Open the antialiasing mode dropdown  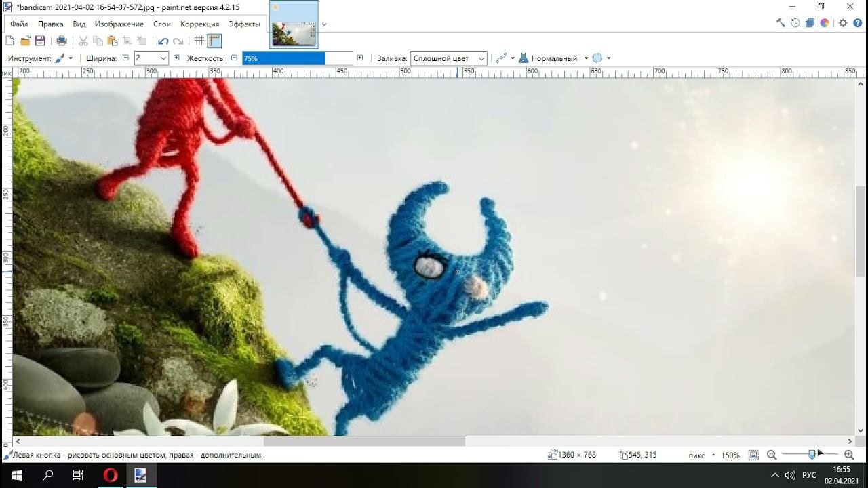pyautogui.click(x=505, y=58)
